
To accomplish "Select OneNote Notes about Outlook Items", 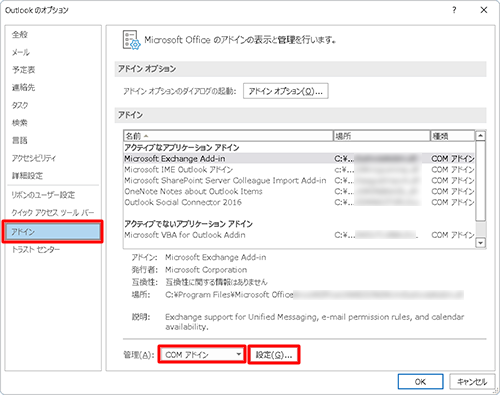I will (299, 191).
